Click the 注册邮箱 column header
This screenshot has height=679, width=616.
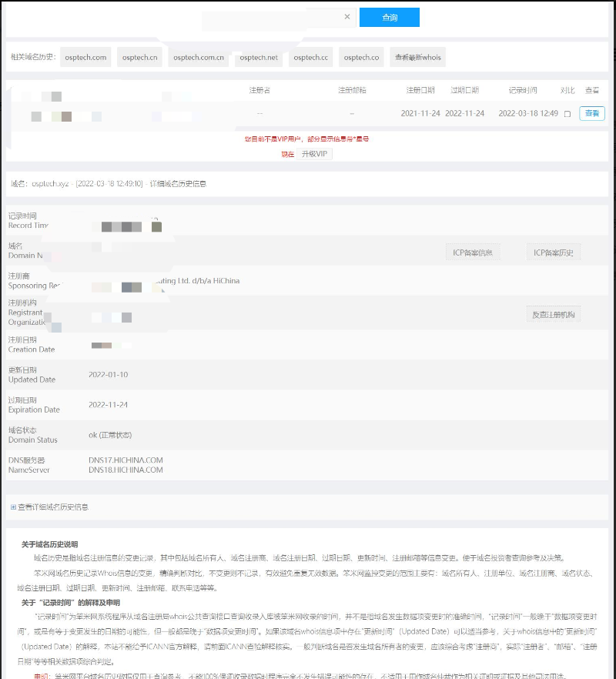(x=352, y=90)
